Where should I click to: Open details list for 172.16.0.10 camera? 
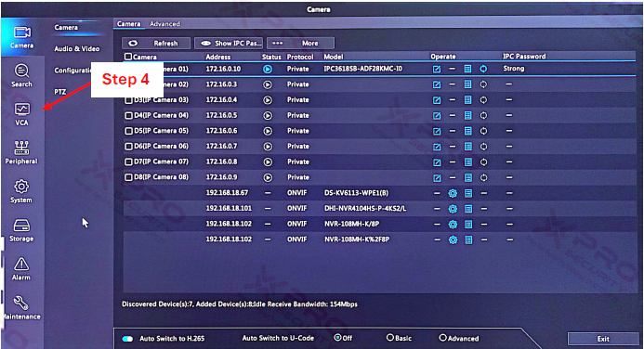[467, 69]
